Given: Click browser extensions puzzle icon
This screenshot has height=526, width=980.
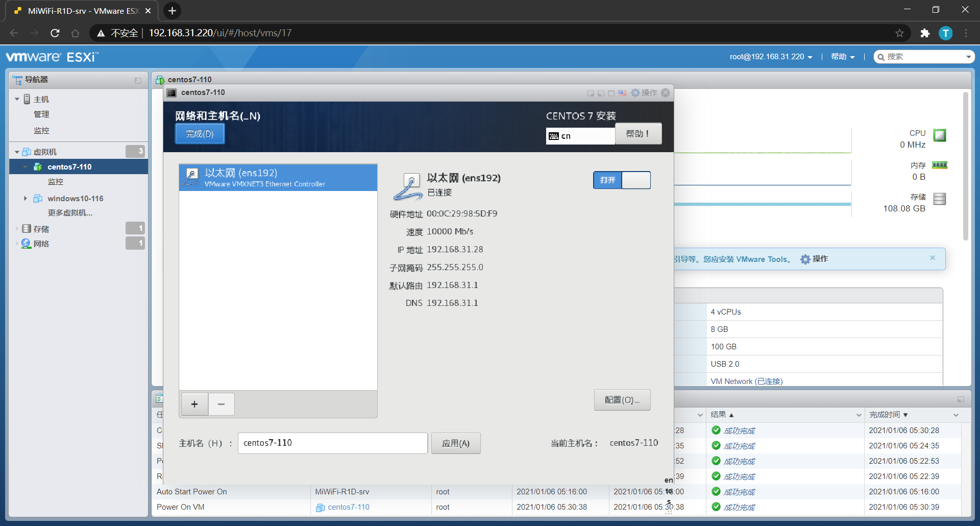Looking at the screenshot, I should (925, 33).
